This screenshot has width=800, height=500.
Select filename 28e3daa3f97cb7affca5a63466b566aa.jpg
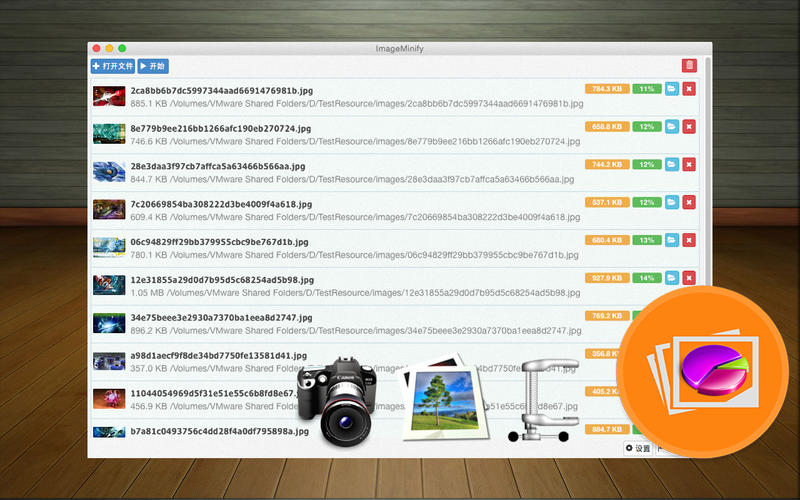pyautogui.click(x=218, y=166)
